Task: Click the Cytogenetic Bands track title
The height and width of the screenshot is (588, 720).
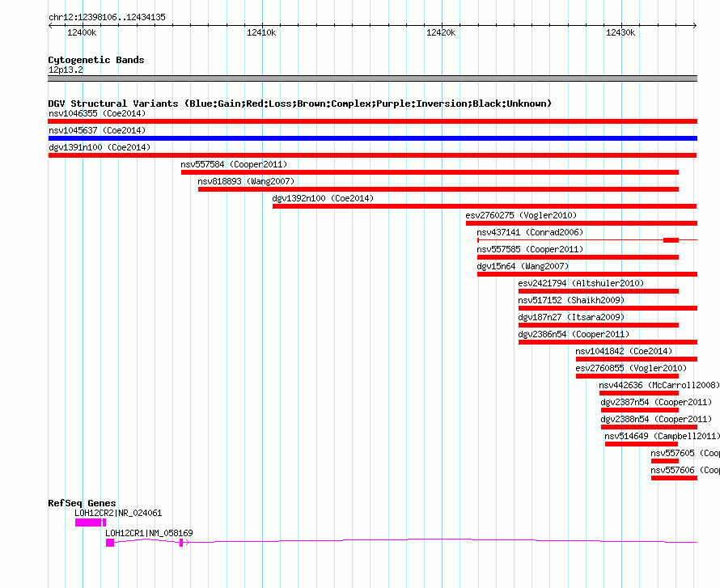Action: pyautogui.click(x=96, y=60)
